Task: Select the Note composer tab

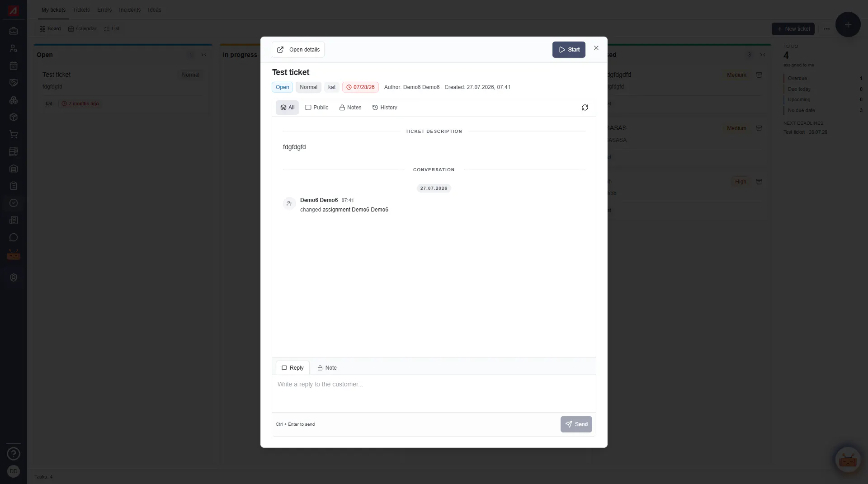Action: click(327, 368)
